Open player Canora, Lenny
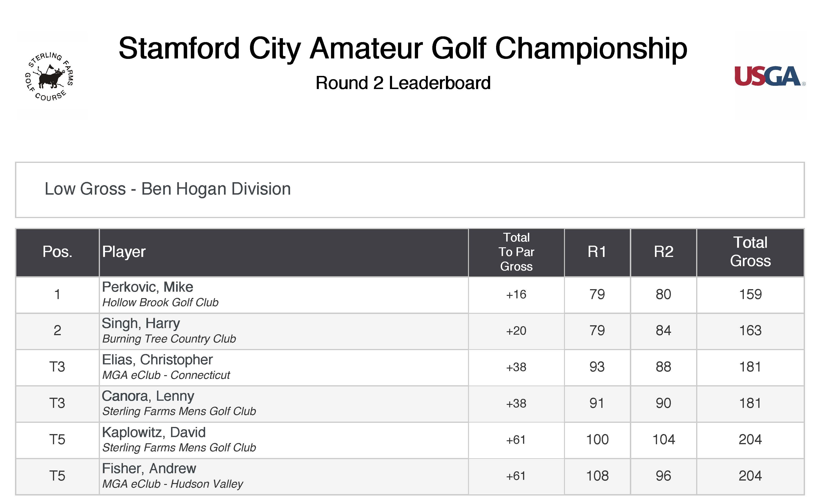Screen dimensions: 820x504 click(148, 396)
